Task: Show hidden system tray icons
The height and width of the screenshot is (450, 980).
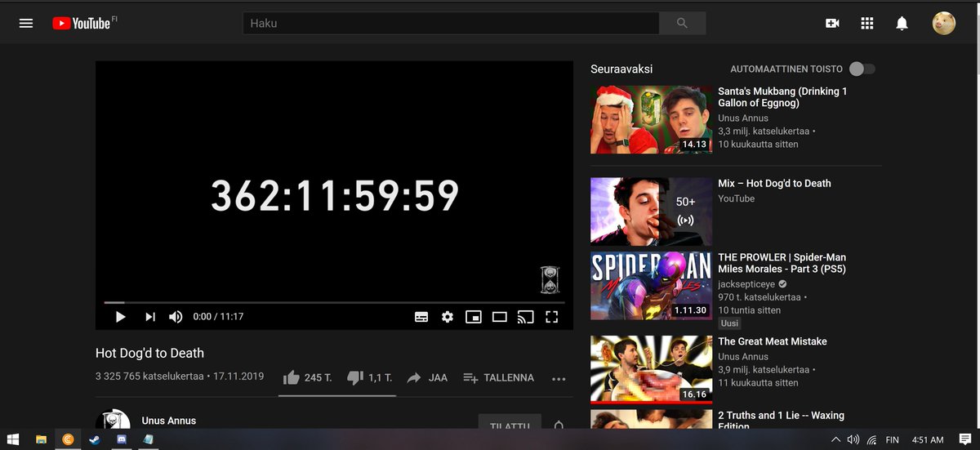Action: click(835, 439)
